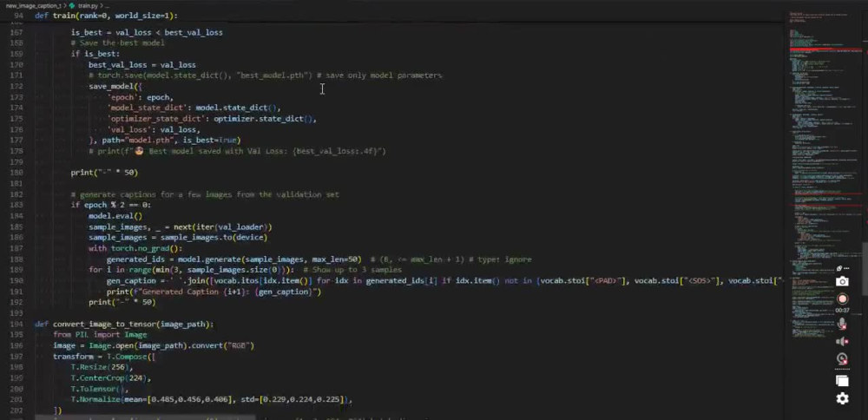
Task: Click line number 183 in the gutter
Action: (x=16, y=205)
